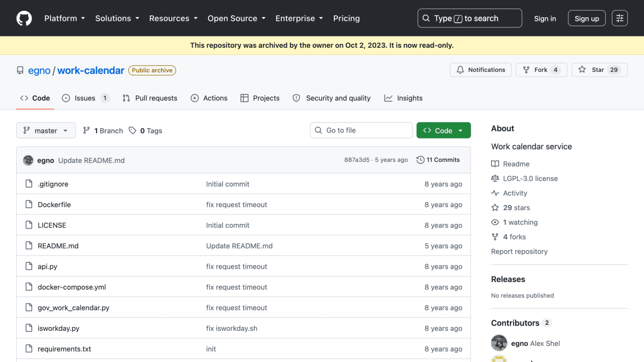This screenshot has height=362, width=644.
Task: Expand the Enterprise menu
Action: 299,18
